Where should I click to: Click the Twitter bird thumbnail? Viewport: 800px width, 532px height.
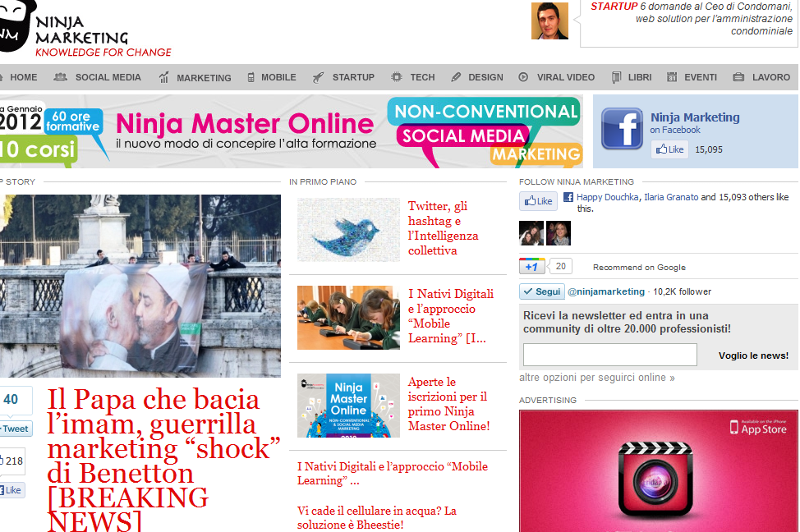(x=348, y=230)
